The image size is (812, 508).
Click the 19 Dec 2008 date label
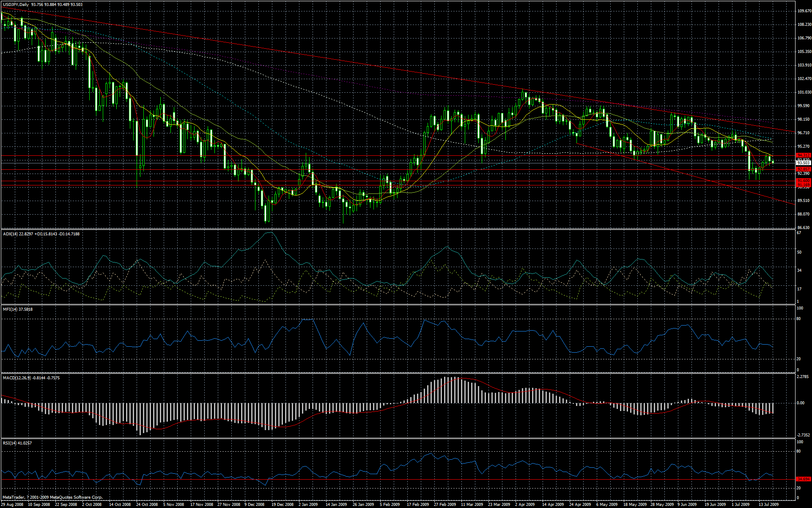point(283,505)
